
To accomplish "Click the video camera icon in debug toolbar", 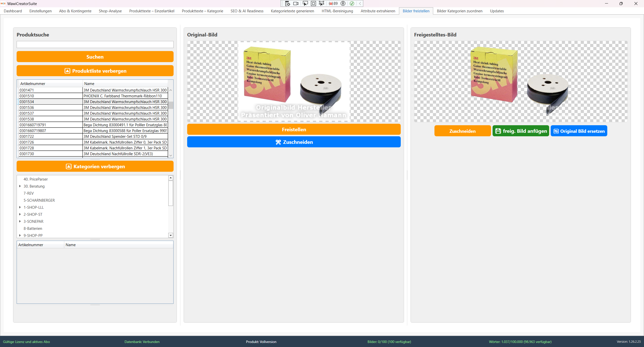I will (x=296, y=4).
